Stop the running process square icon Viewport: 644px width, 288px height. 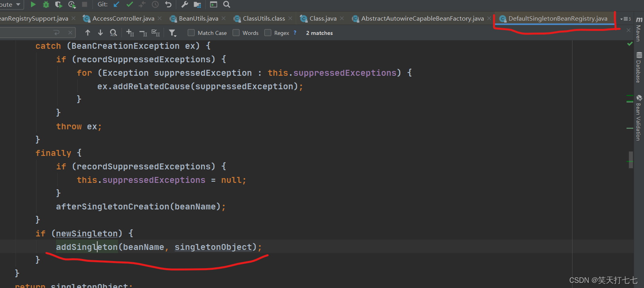click(x=85, y=4)
